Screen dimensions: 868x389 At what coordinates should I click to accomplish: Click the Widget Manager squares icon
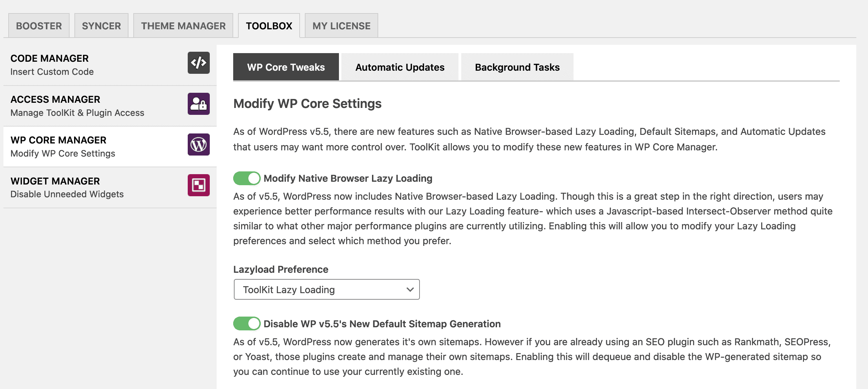pyautogui.click(x=199, y=185)
